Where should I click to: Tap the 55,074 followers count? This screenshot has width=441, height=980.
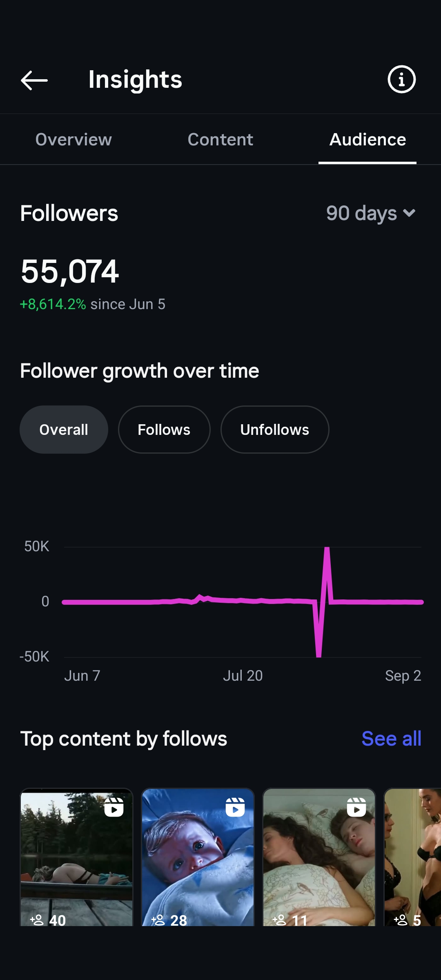(70, 272)
